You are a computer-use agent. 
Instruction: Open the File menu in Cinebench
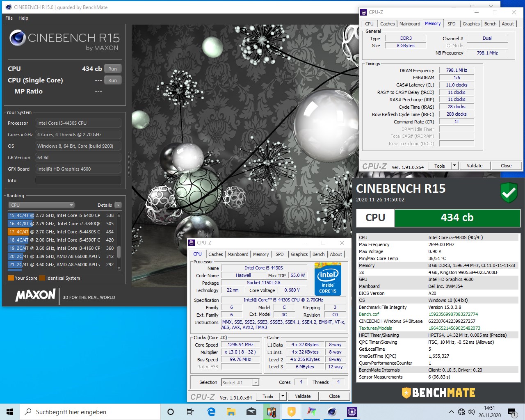pos(9,18)
